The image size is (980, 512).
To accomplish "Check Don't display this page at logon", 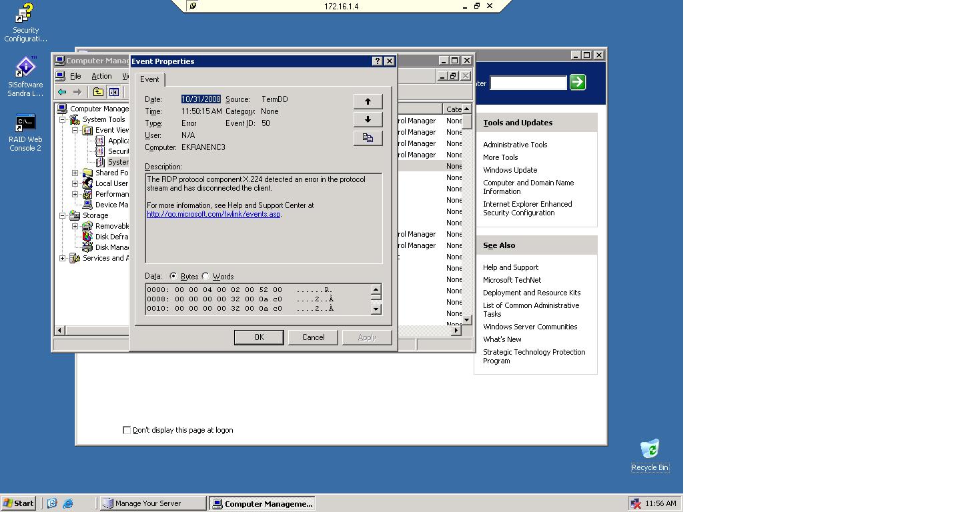I will pos(127,430).
